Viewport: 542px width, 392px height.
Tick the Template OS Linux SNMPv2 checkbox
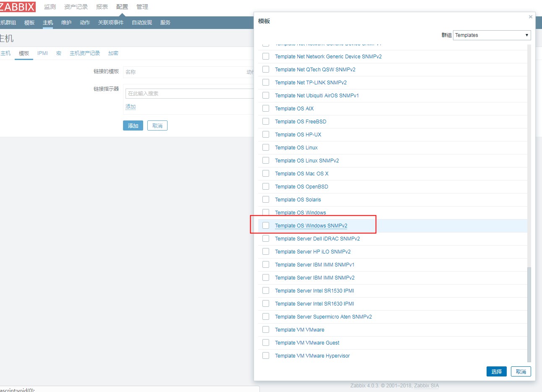point(266,160)
